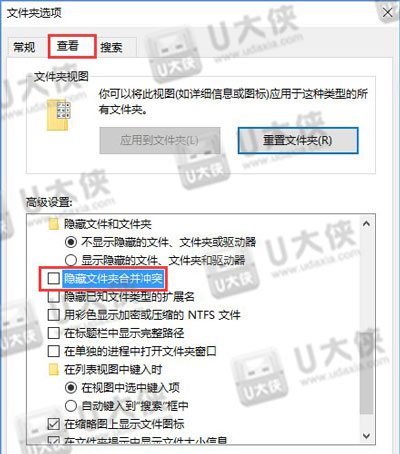400x454 pixels.
Task: Uncheck 在缩略图上显示文件图标 checkbox
Action: pos(53,424)
